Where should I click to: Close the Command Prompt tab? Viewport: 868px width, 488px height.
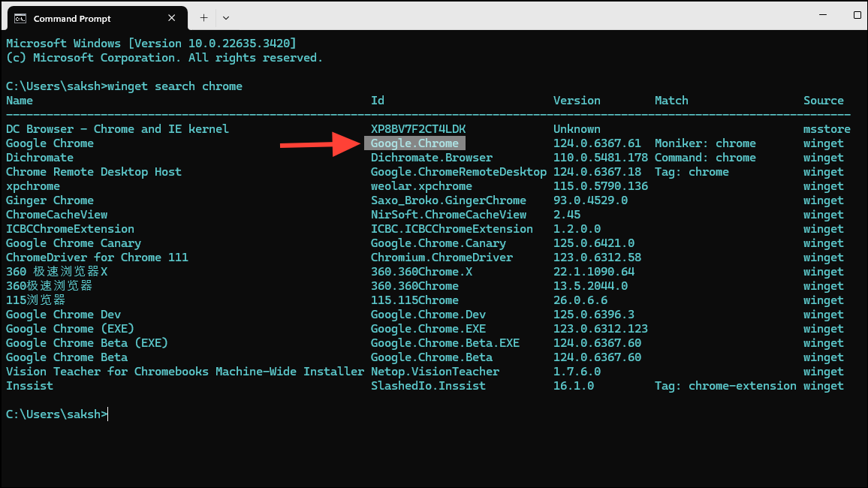tap(172, 18)
